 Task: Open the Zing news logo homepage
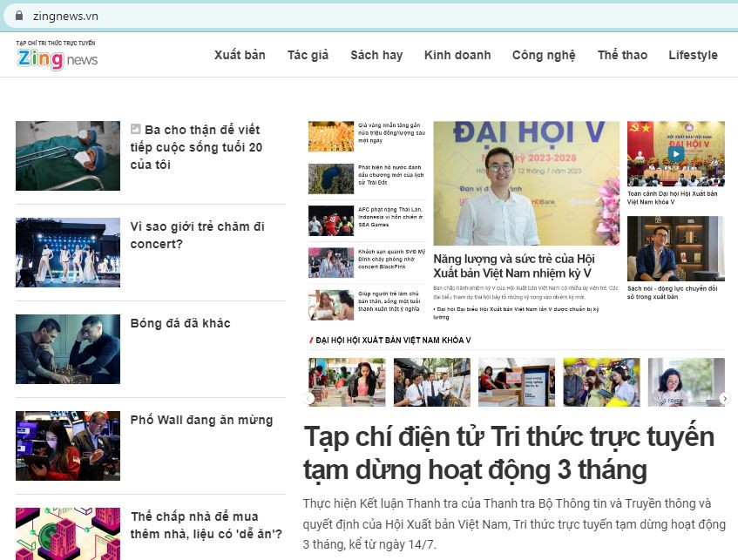[x=58, y=58]
